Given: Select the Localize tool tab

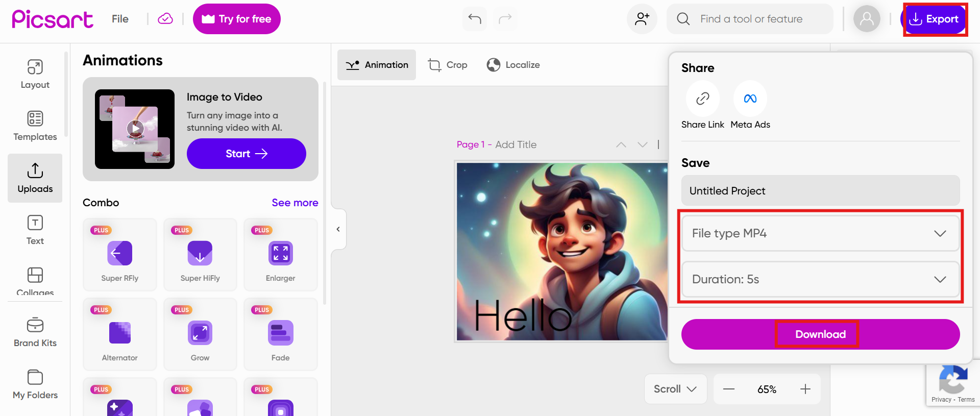Looking at the screenshot, I should [x=513, y=65].
